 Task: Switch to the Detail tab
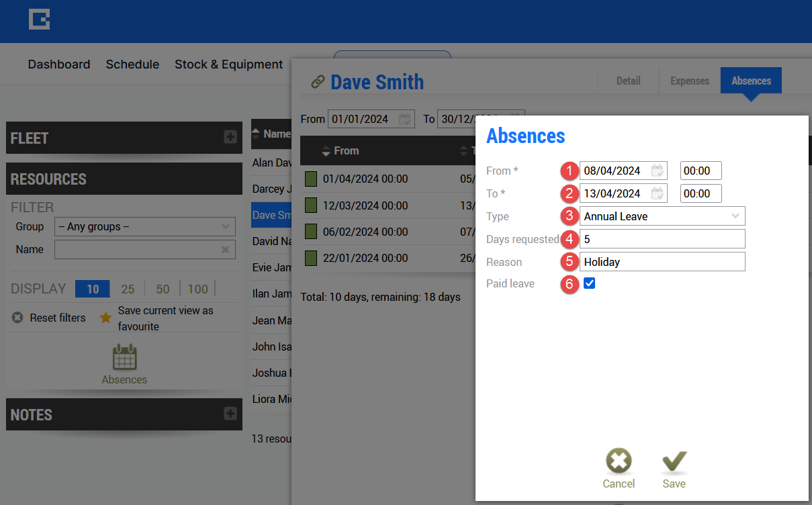(628, 81)
